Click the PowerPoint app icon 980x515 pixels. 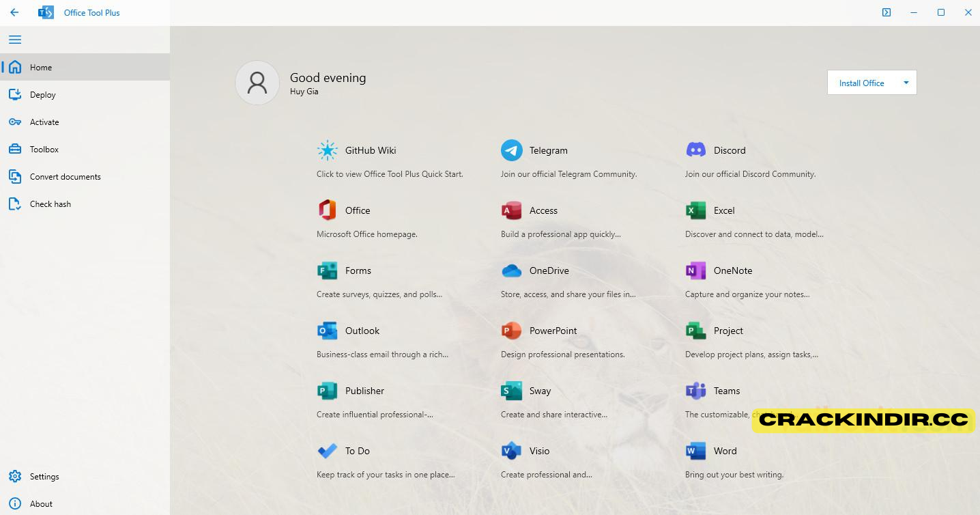(x=512, y=331)
